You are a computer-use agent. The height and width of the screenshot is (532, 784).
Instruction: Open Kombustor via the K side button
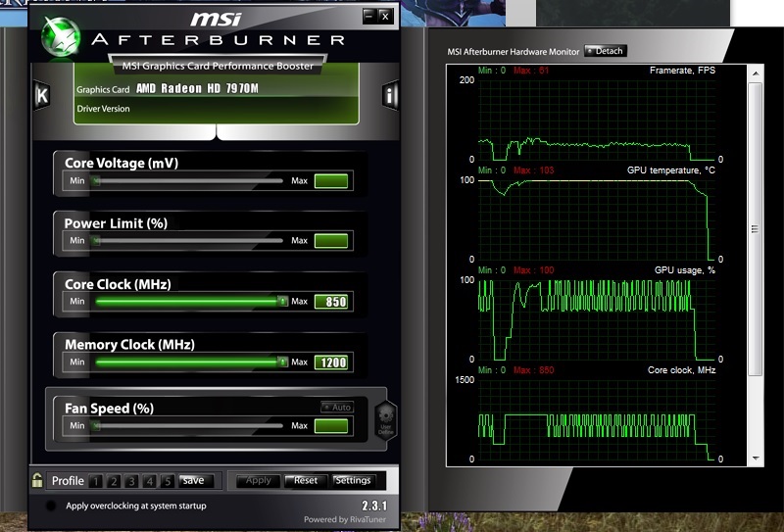(x=42, y=95)
